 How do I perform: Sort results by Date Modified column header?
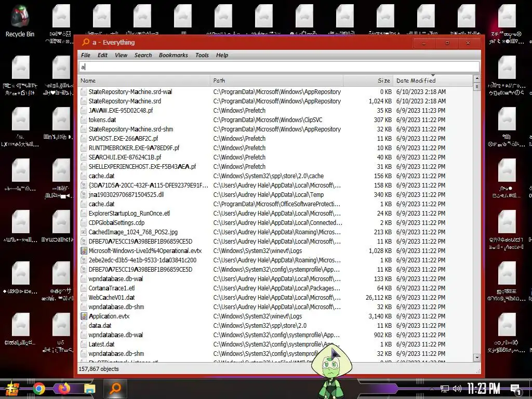pos(433,81)
